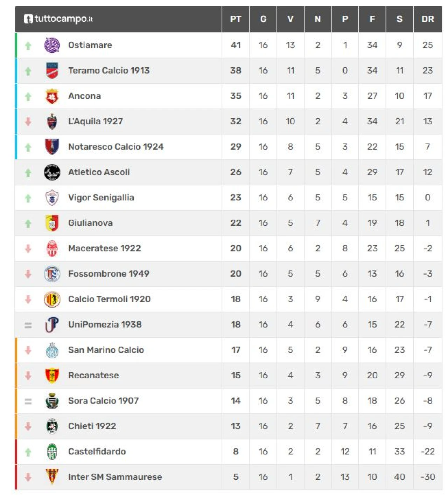Click the red down arrow beside Maceratese
This screenshot has width=448, height=495.
click(x=28, y=248)
